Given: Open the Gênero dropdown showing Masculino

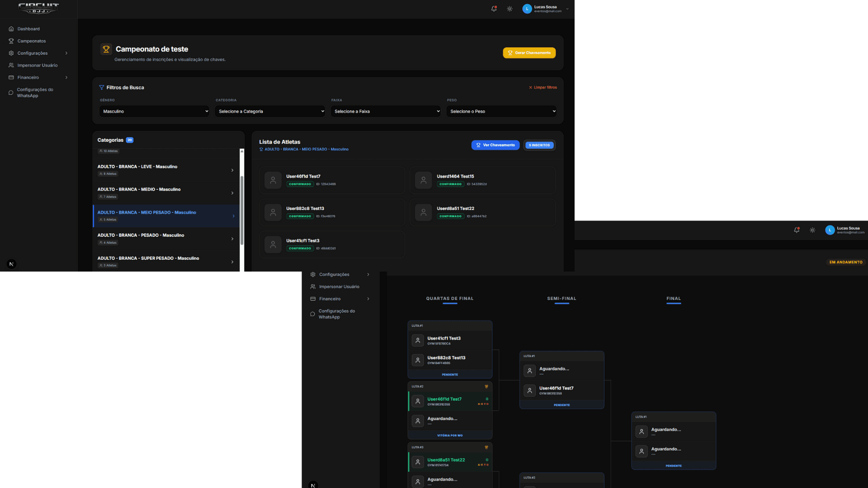Looking at the screenshot, I should [154, 111].
